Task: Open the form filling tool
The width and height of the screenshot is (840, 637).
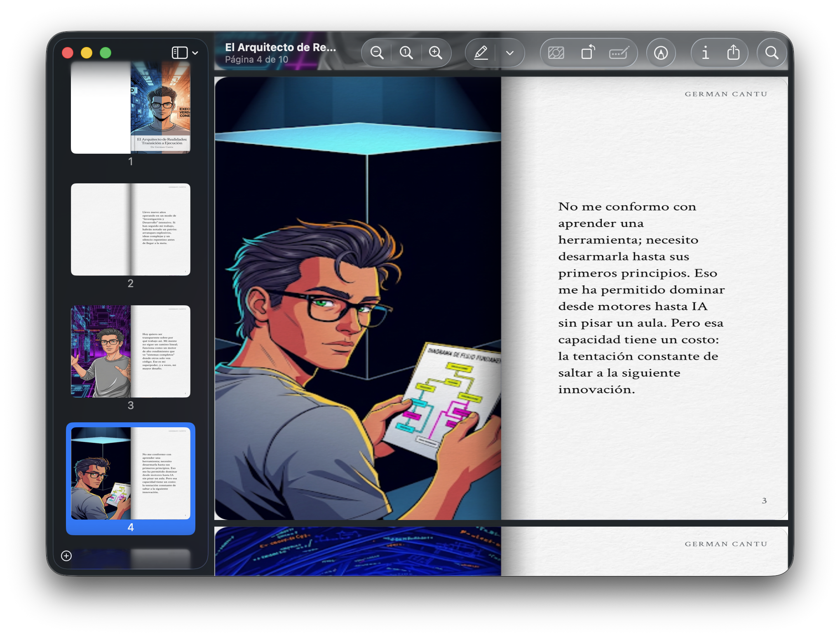Action: tap(619, 53)
